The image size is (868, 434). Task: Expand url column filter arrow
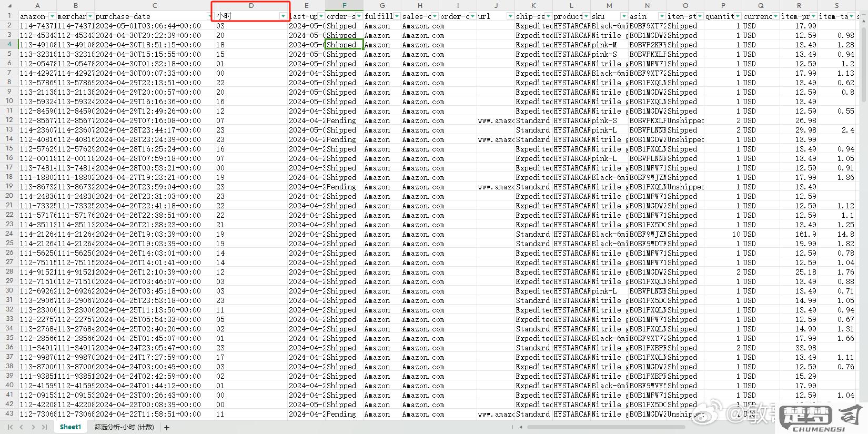[x=510, y=16]
